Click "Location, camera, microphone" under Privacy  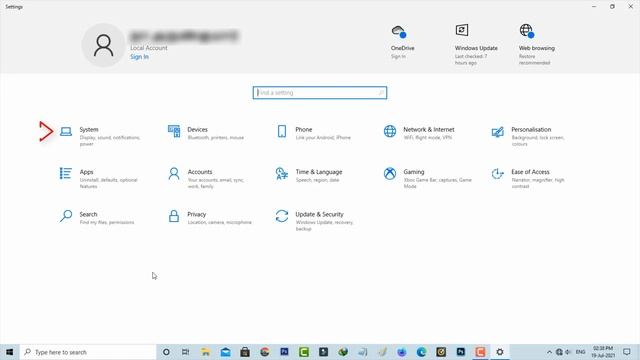tap(220, 222)
